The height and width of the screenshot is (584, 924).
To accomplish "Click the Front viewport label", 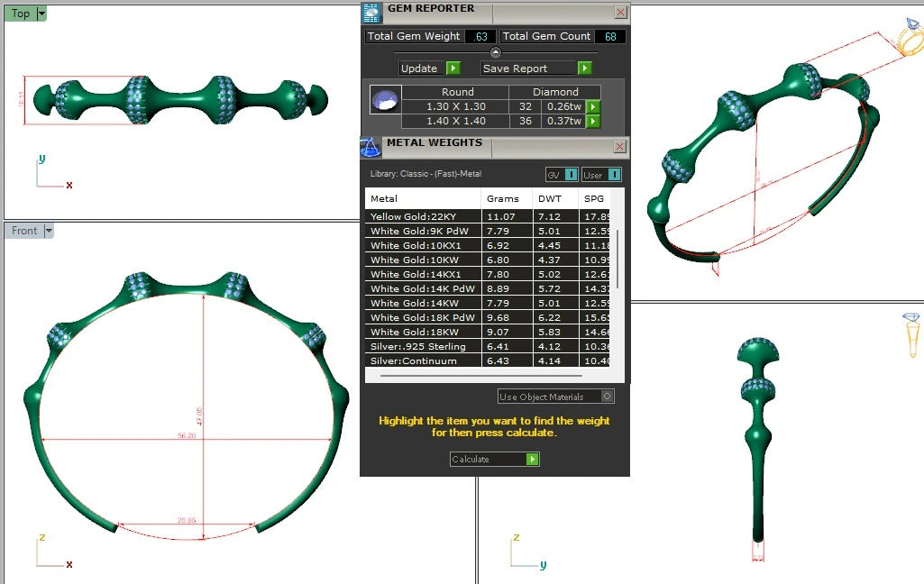I will click(24, 231).
